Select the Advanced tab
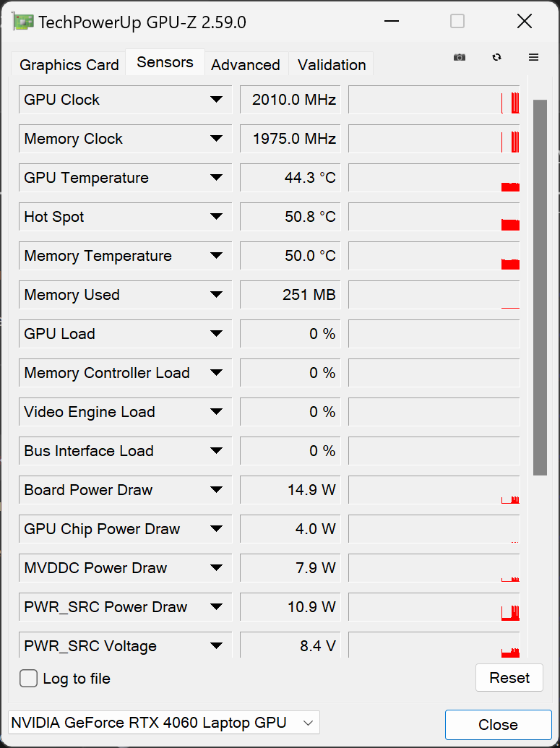The height and width of the screenshot is (748, 560). pos(246,65)
